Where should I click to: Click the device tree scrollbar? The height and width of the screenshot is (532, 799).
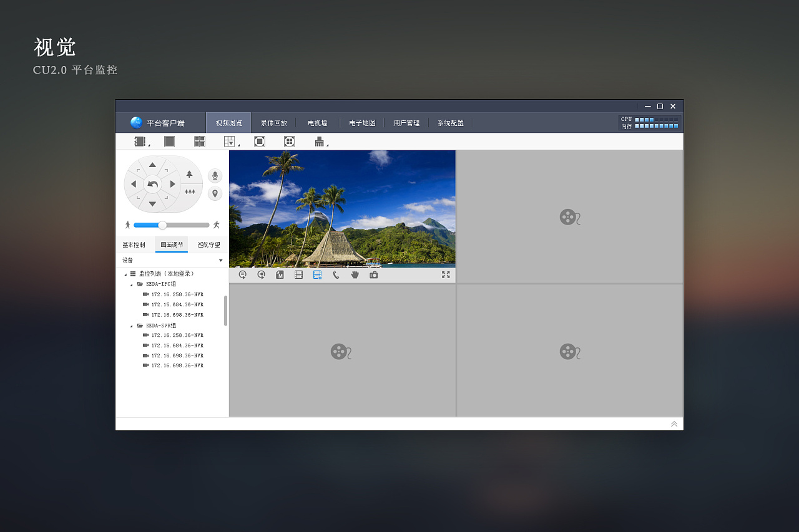[225, 311]
